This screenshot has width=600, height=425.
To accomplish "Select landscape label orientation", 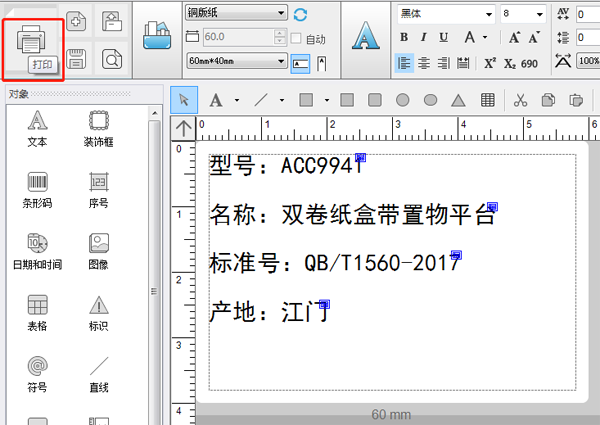I will click(x=300, y=64).
